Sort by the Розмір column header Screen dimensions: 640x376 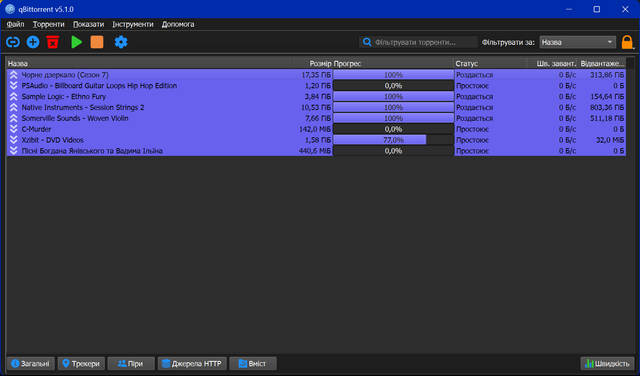(312, 63)
